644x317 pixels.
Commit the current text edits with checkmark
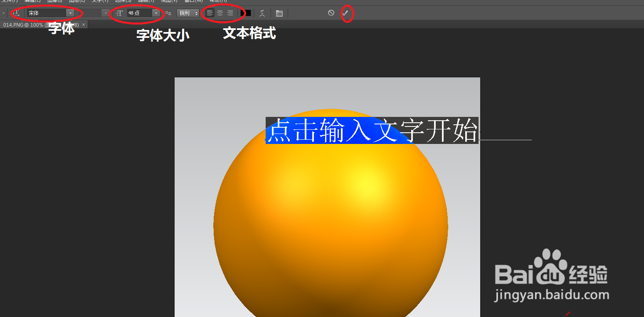click(345, 13)
